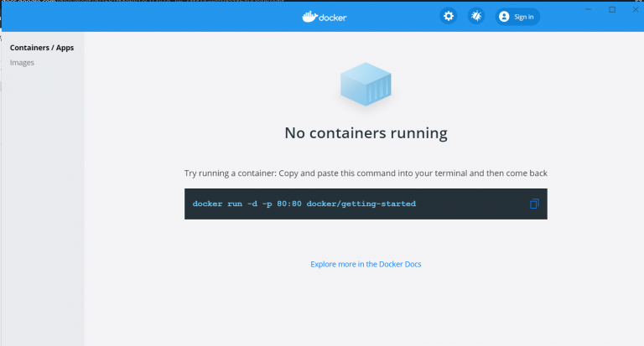Click the user avatar icon beside Sign in

[504, 17]
